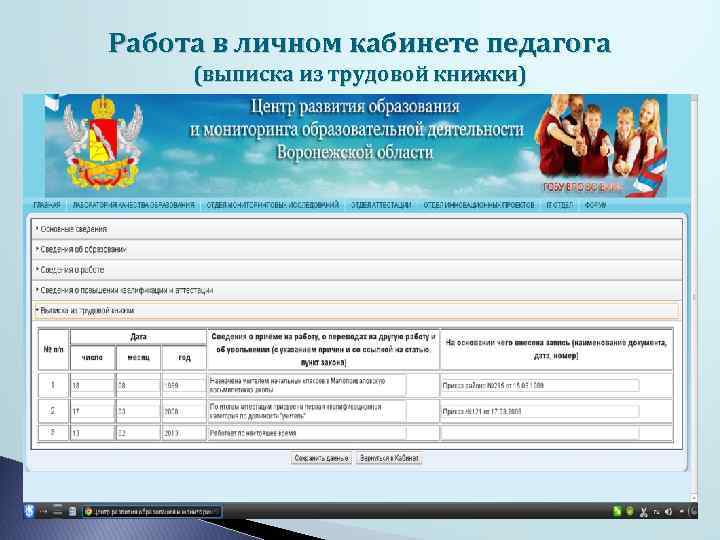This screenshot has height=540, width=720.
Task: Click the число field in row 3
Action: (x=92, y=433)
